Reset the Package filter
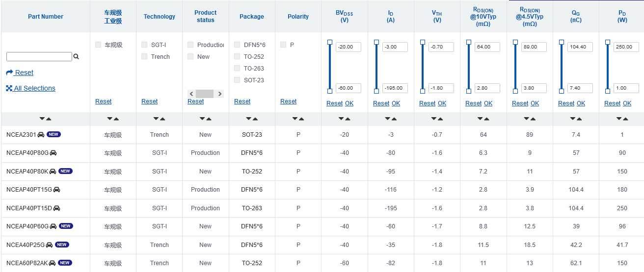The width and height of the screenshot is (644, 272). pyautogui.click(x=242, y=101)
